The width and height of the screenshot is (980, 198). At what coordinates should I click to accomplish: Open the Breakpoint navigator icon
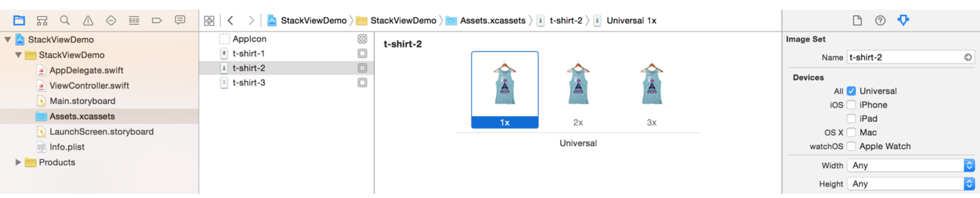[x=157, y=20]
